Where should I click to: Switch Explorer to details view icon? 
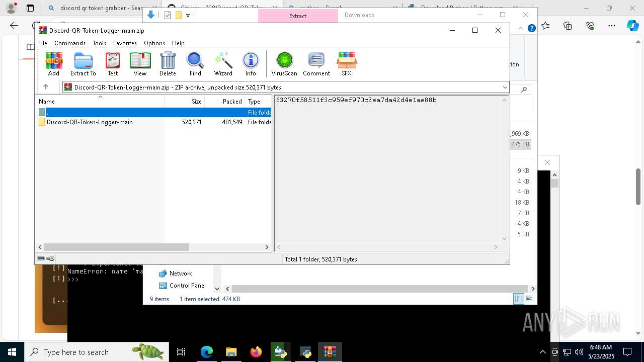pyautogui.click(x=519, y=299)
